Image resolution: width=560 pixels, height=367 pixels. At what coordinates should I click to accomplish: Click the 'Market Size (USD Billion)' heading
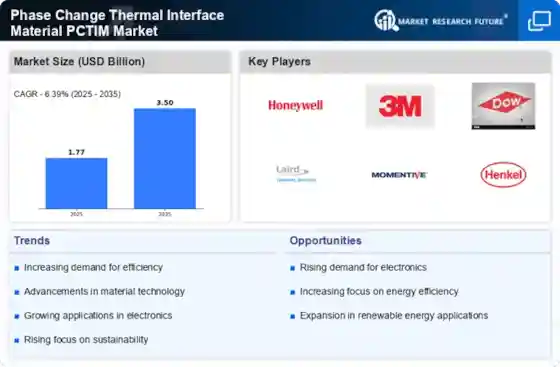pyautogui.click(x=79, y=61)
